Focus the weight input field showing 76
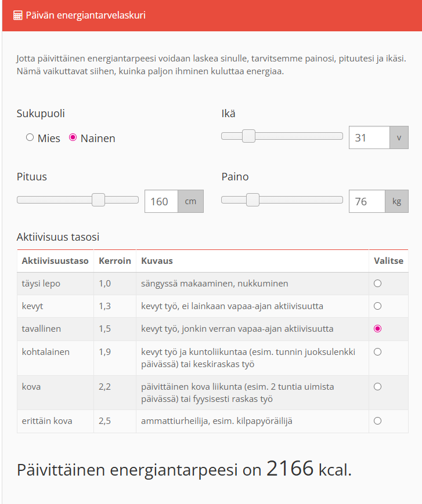 point(367,201)
